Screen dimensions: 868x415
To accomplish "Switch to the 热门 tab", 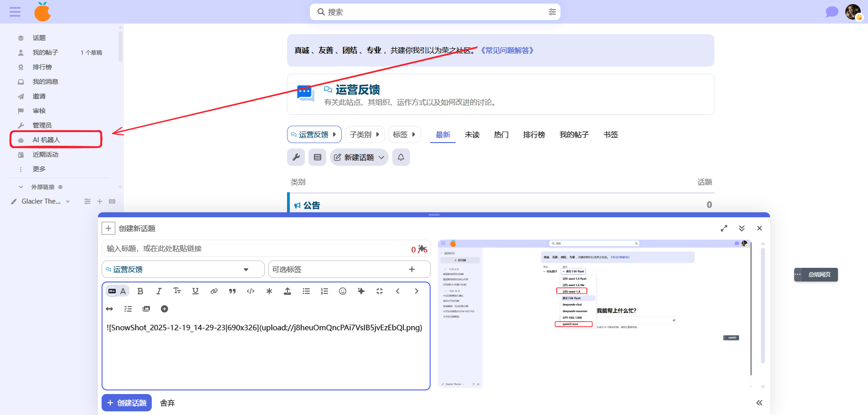I will 501,134.
